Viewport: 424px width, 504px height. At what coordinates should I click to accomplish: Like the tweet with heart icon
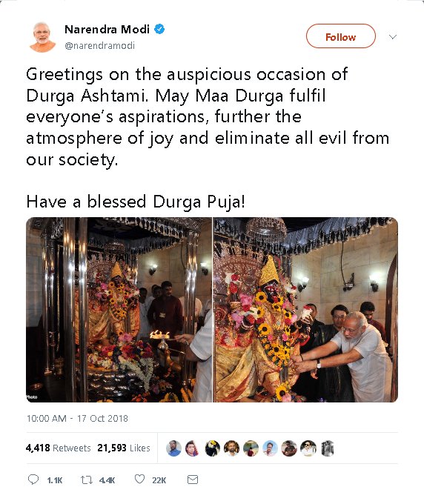[x=139, y=479]
